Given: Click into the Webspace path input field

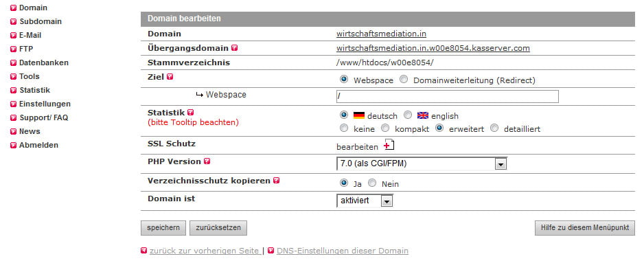Looking at the screenshot, I should pyautogui.click(x=447, y=97).
